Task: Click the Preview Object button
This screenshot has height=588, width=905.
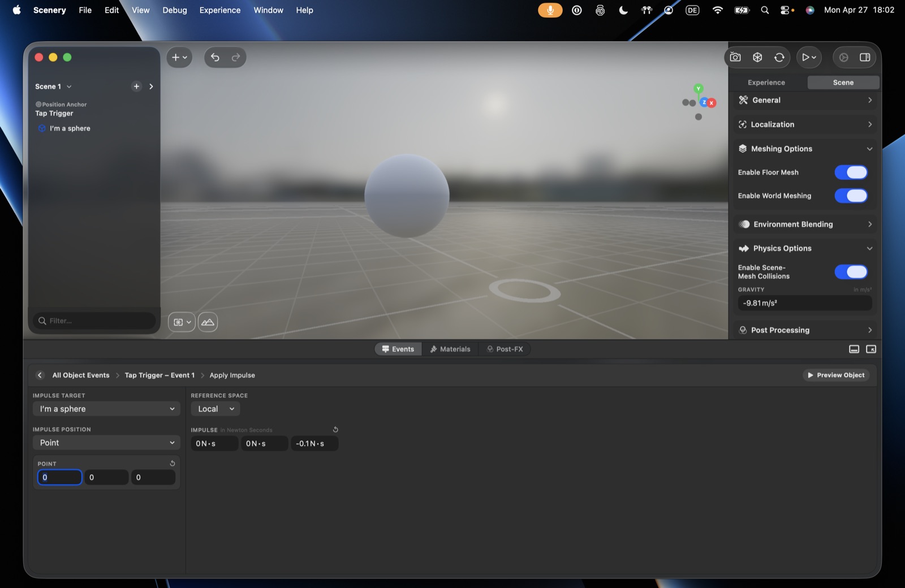Action: coord(836,375)
